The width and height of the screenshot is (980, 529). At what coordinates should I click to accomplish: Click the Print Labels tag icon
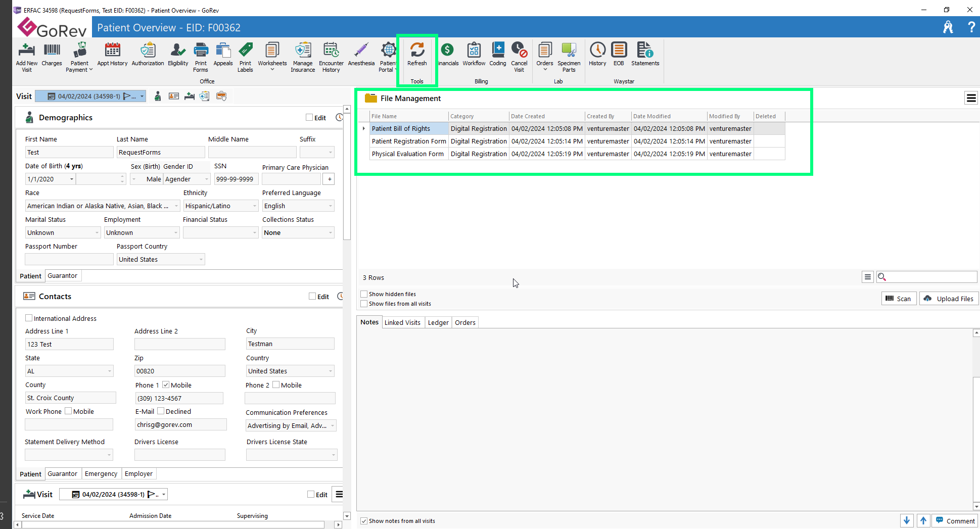click(245, 57)
